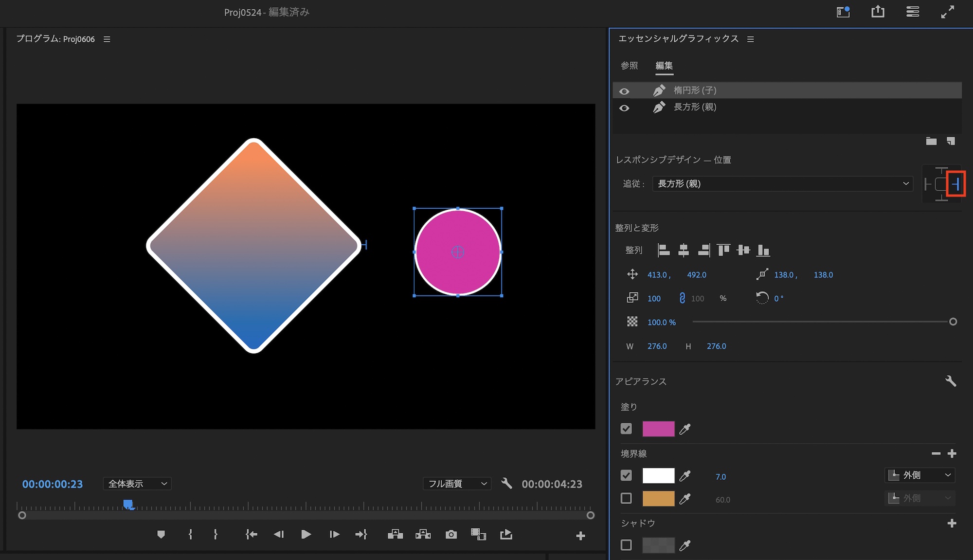The width and height of the screenshot is (973, 560).
Task: Click the white stroke color swatch
Action: point(658,475)
